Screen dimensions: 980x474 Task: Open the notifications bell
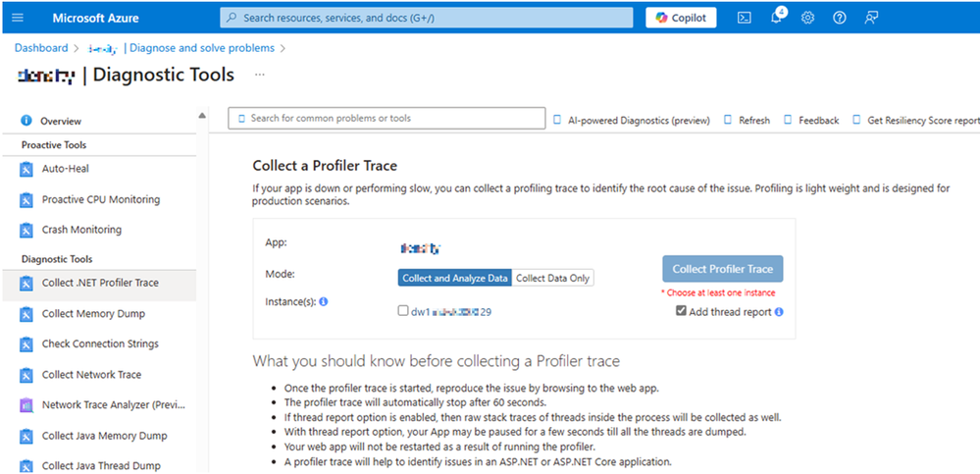click(x=776, y=18)
